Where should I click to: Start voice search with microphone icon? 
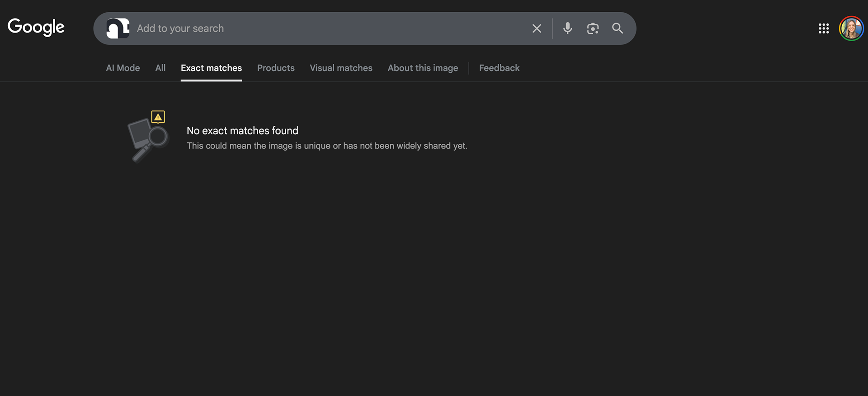pyautogui.click(x=567, y=29)
